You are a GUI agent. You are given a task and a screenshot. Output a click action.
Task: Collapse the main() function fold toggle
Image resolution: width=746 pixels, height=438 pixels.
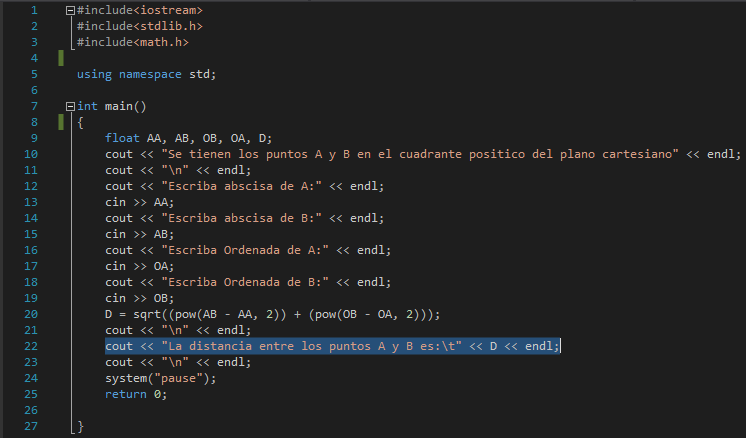[x=70, y=106]
